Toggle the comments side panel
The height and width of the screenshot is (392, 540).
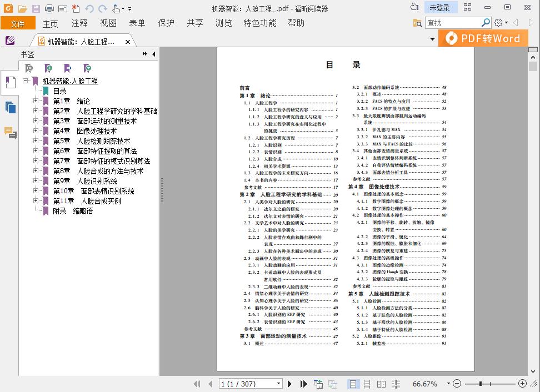(x=11, y=133)
